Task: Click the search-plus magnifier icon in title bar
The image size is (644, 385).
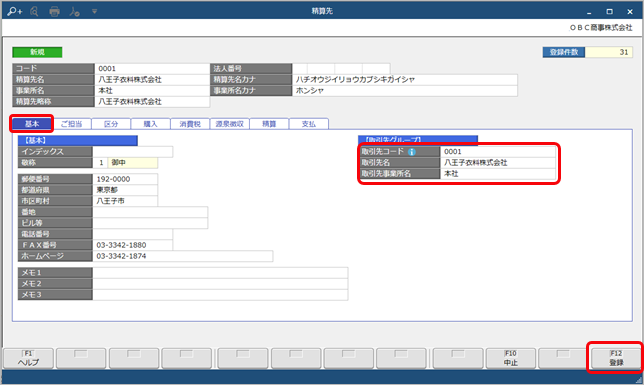Action: coord(14,11)
